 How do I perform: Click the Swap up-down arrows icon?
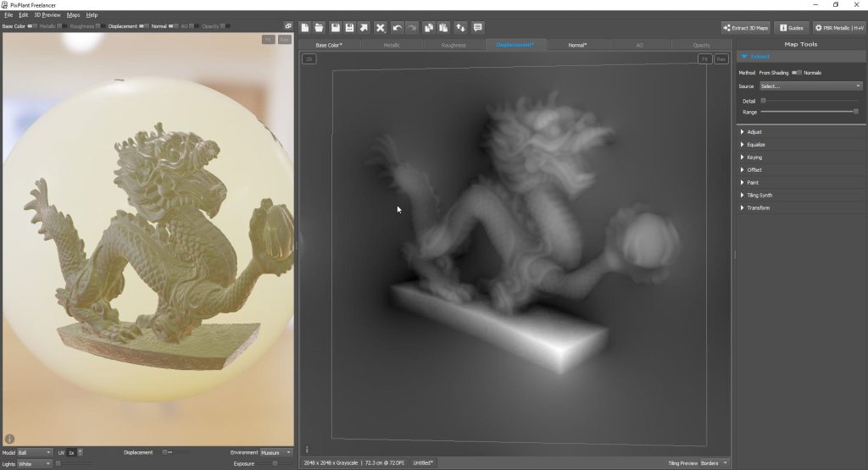coord(460,28)
